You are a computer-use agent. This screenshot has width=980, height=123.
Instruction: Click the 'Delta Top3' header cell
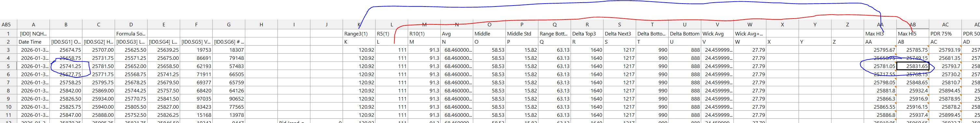tap(587, 34)
